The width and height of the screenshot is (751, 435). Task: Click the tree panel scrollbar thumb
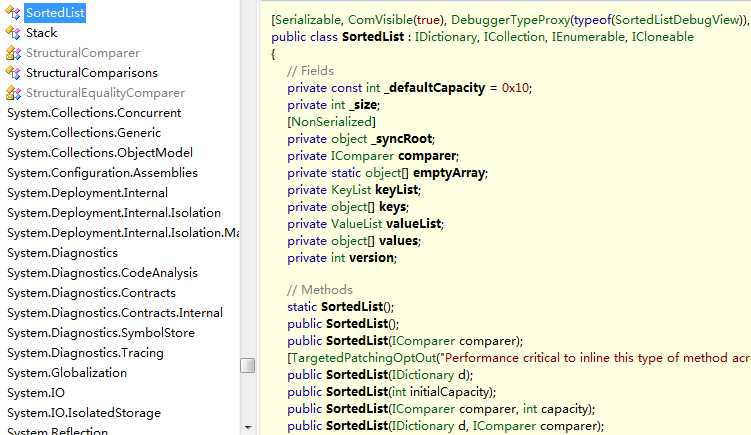click(248, 366)
